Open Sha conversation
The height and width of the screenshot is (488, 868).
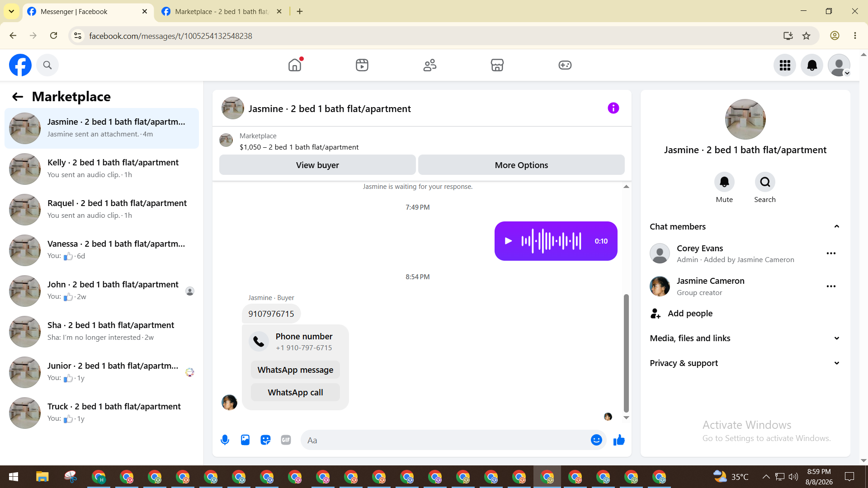pyautogui.click(x=102, y=332)
